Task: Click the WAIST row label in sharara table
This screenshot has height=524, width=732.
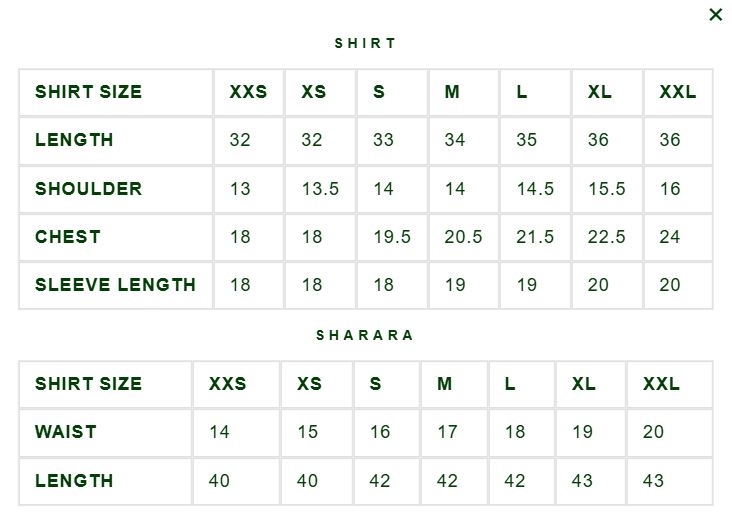Action: [x=66, y=432]
